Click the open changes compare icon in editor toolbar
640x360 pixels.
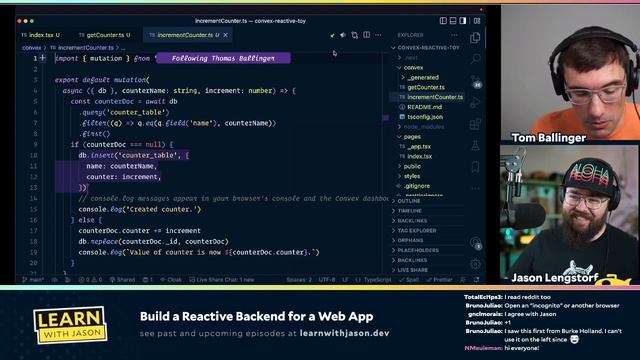[x=355, y=35]
